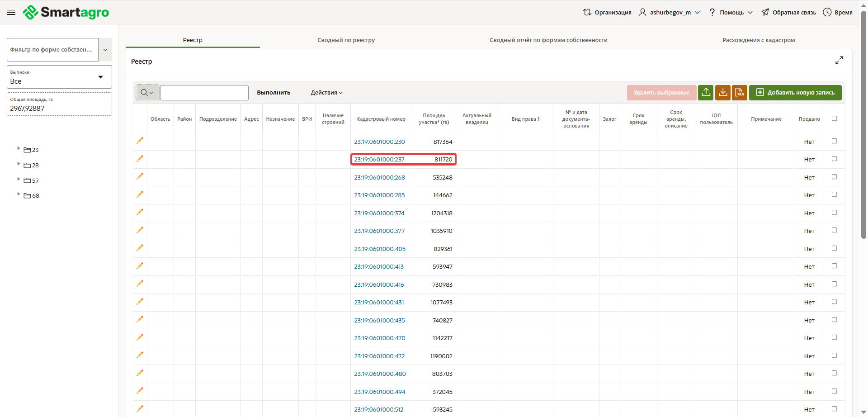Select the checkbox for row 23:19:0601000:413
The height and width of the screenshot is (417, 868).
point(835,266)
